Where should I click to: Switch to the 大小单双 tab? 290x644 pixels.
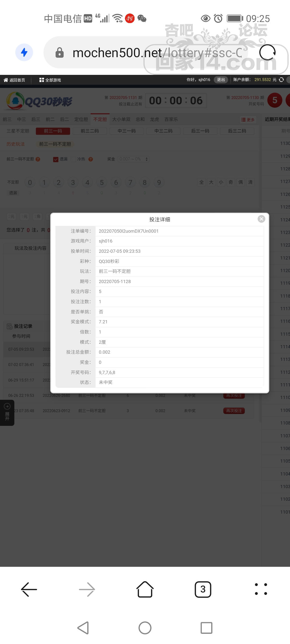[x=121, y=119]
